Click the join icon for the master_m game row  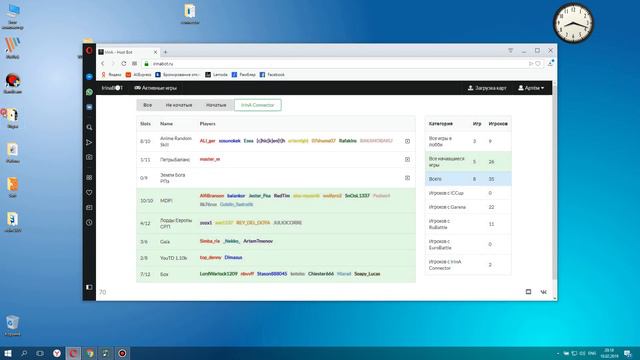pyautogui.click(x=407, y=160)
